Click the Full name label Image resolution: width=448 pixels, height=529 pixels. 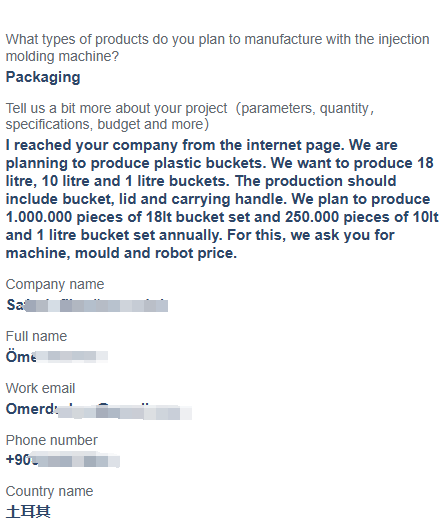click(36, 336)
